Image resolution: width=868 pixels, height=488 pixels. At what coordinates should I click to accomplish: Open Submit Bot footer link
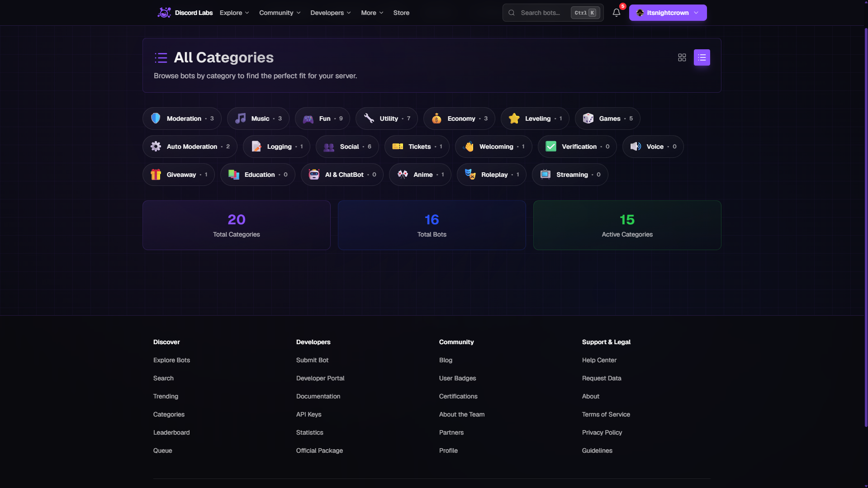tap(312, 360)
